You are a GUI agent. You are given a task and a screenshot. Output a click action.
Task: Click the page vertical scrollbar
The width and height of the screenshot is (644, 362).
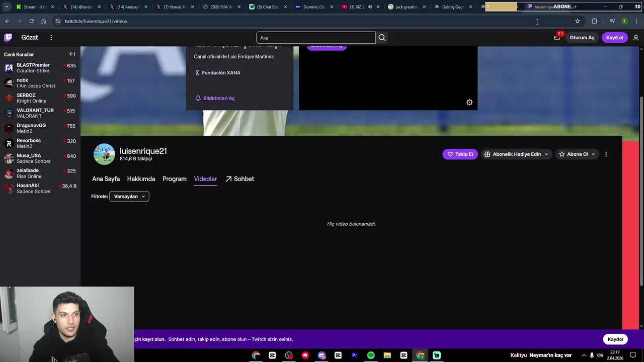click(641, 191)
